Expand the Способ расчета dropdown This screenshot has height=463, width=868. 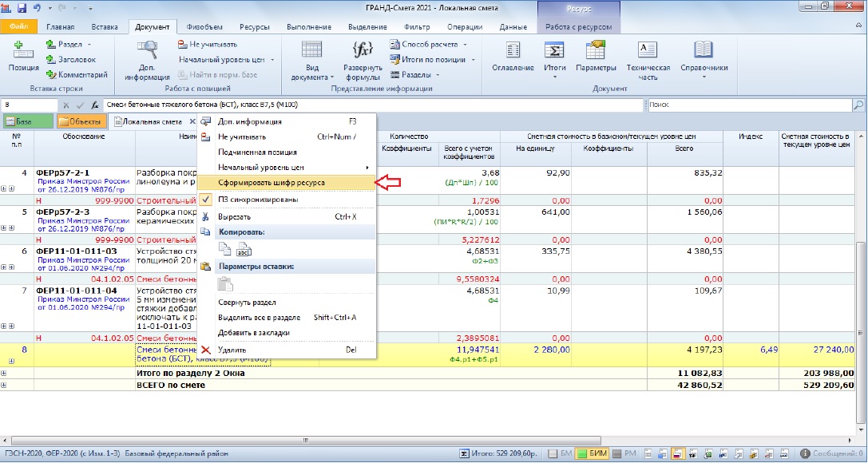tap(465, 45)
